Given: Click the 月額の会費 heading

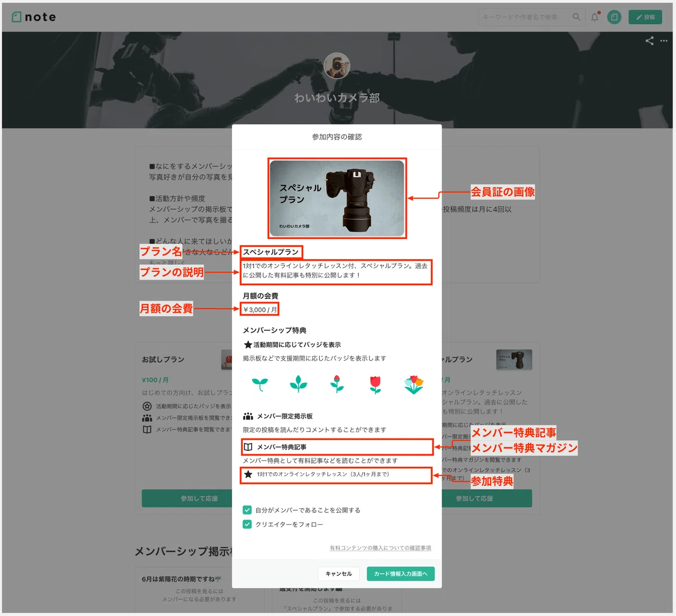Looking at the screenshot, I should click(x=260, y=296).
